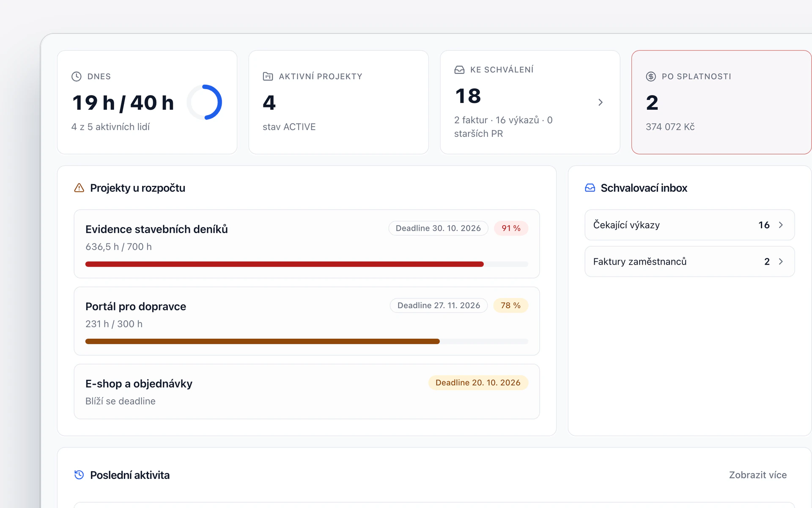
Task: Click the history icon by Poslední aktivita
Action: [x=79, y=475]
